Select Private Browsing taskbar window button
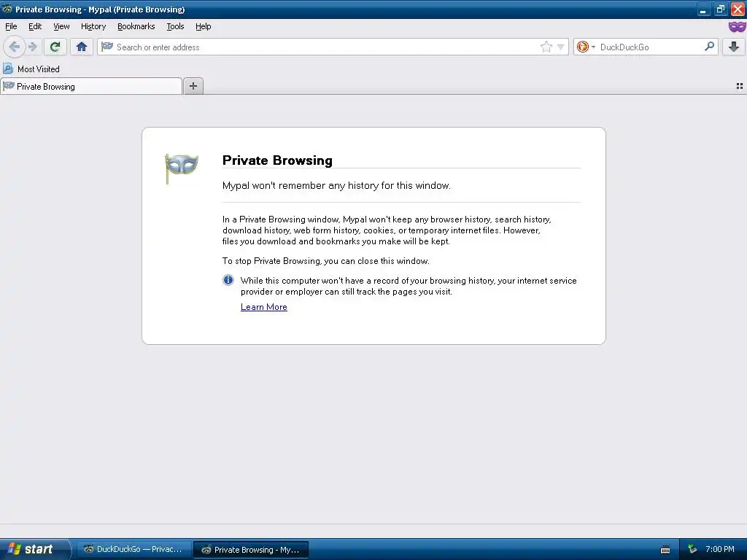Viewport: 747px width, 560px height. (x=251, y=550)
